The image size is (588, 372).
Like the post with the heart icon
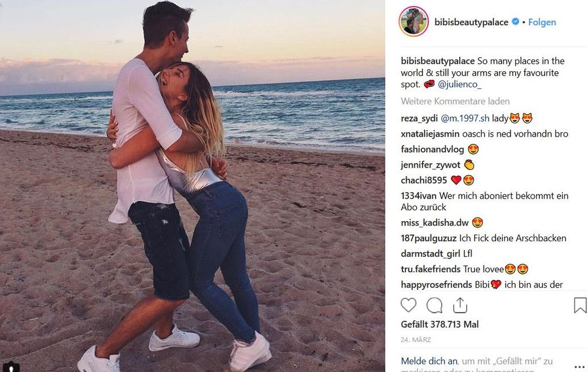coord(408,305)
